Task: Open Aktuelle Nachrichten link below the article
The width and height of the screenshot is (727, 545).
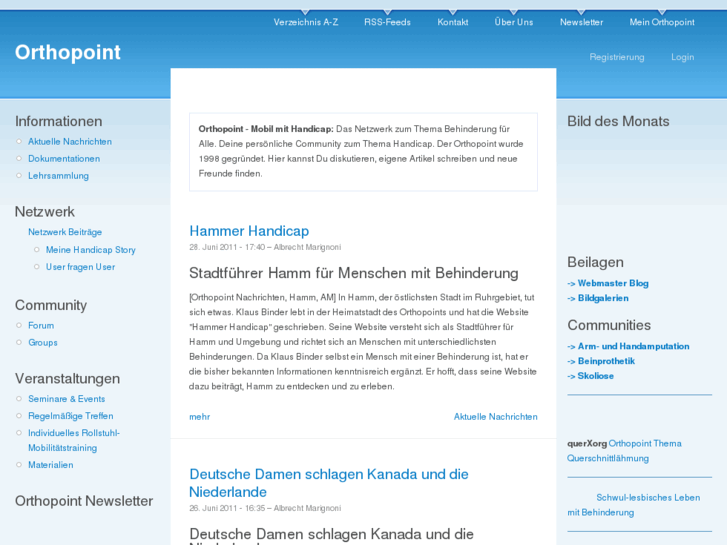Action: point(495,417)
